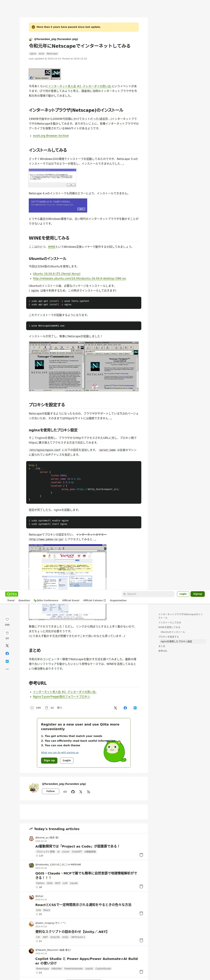Screen dimensions: 210x980
Task: Open the 'AI駆動開発ではProject as Code' article title
Action: 77,846
